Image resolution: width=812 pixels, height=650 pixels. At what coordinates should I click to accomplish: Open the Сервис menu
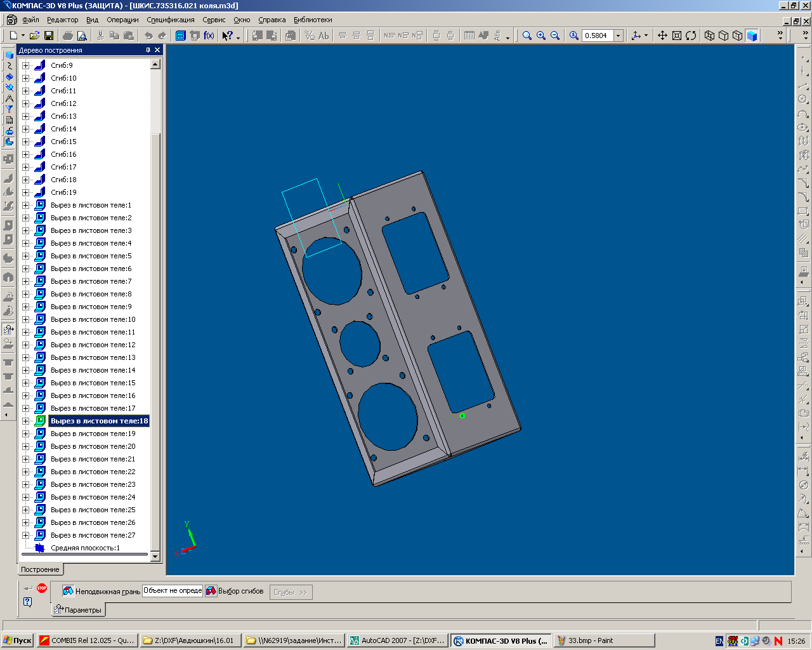pos(214,20)
